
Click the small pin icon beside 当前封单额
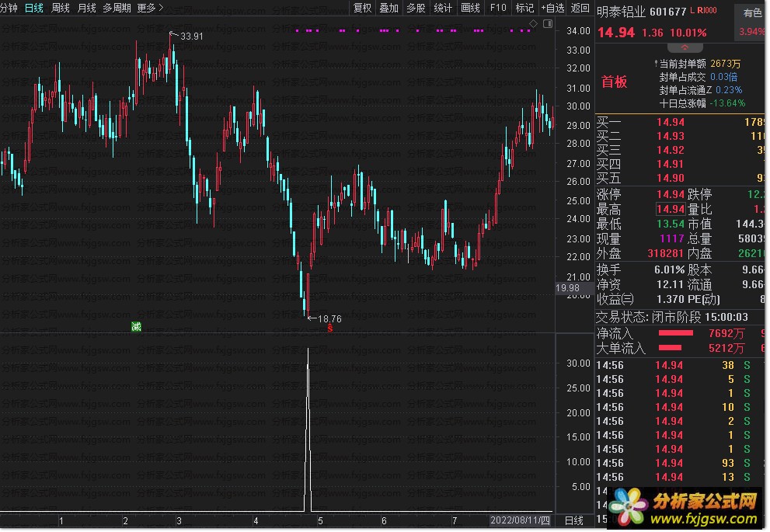656,64
